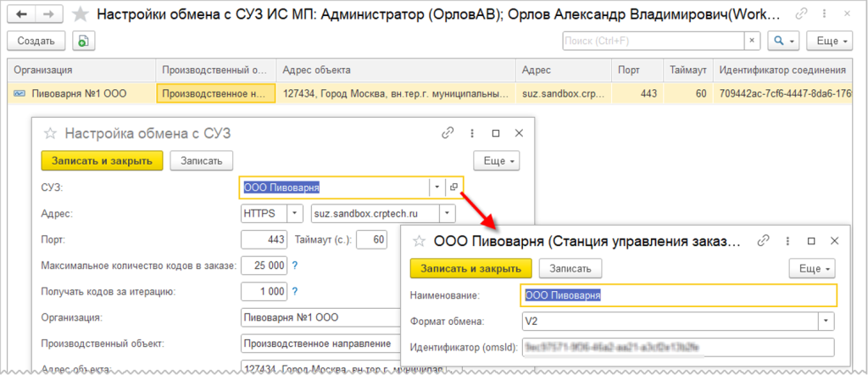Open the СУЗ field's linked item icon
This screenshot has width=868, height=375.
pos(454,187)
